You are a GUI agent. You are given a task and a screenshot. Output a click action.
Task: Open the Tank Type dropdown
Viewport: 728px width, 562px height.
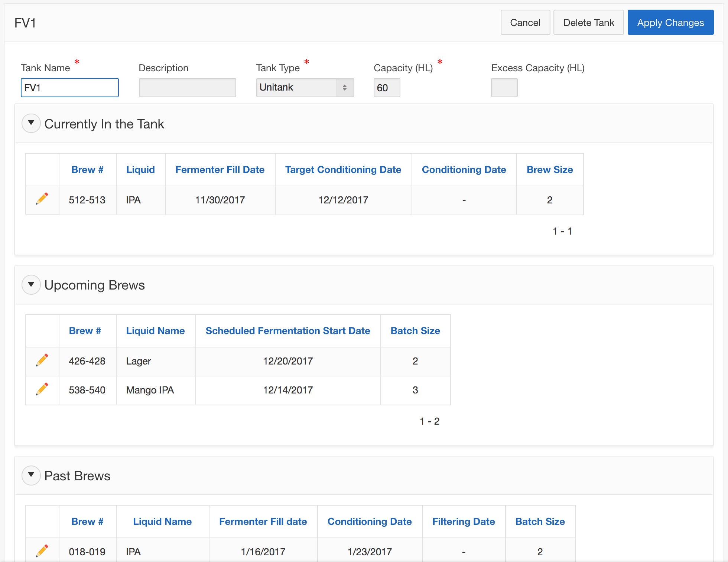tap(305, 88)
